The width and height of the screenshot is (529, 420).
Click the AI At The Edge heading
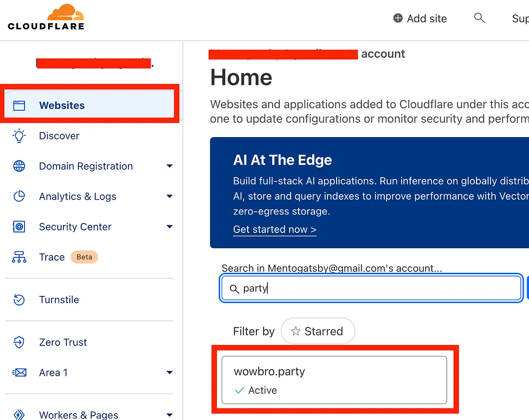click(282, 160)
